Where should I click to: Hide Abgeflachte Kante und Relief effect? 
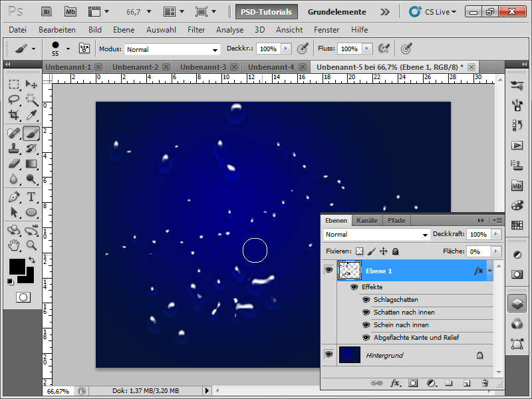366,338
